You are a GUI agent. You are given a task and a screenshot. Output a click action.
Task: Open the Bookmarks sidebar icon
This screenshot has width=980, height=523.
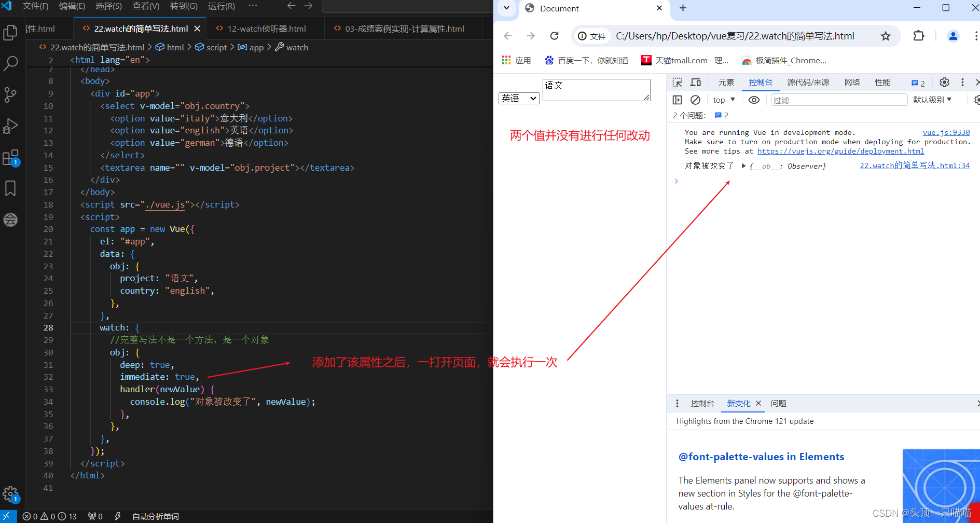tap(10, 188)
